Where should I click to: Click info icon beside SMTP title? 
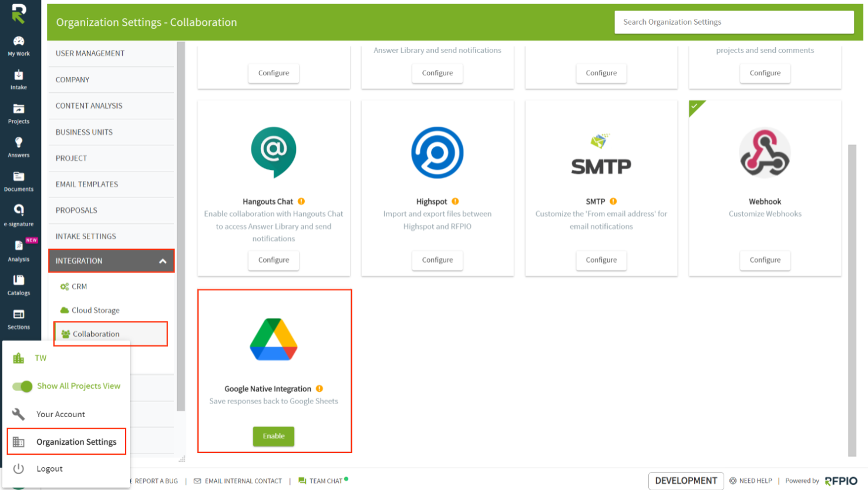click(x=613, y=201)
